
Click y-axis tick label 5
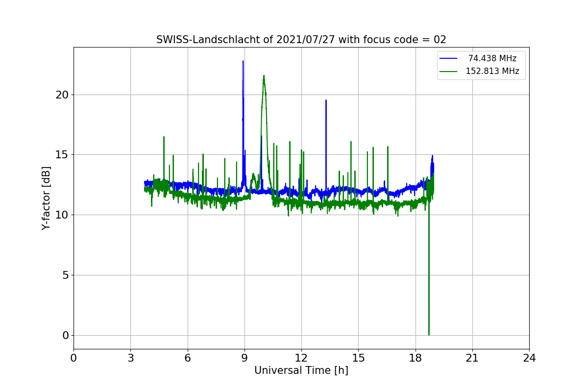coord(65,275)
